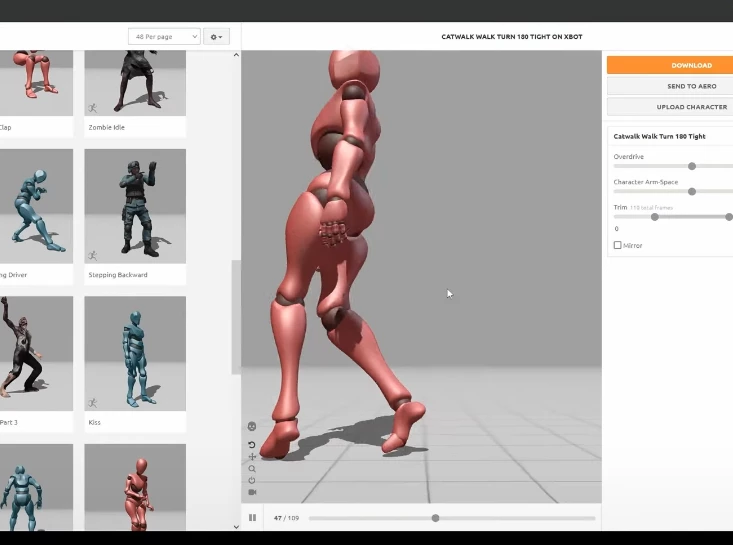Click the Zombie Idle label text
This screenshot has width=733, height=545.
point(107,127)
